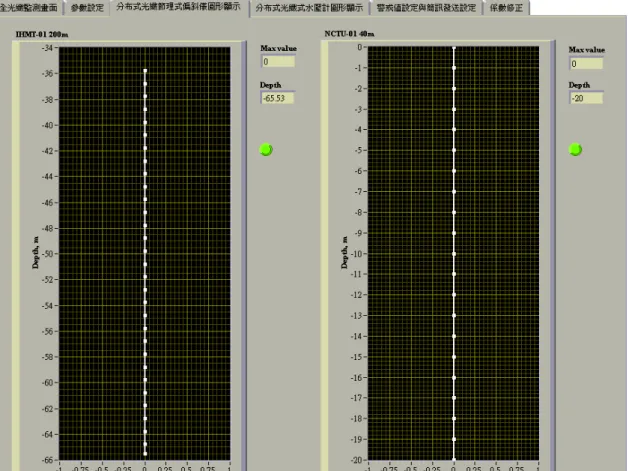The image size is (629, 471).
Task: Open the 參數設定 tab
Action: tap(87, 8)
